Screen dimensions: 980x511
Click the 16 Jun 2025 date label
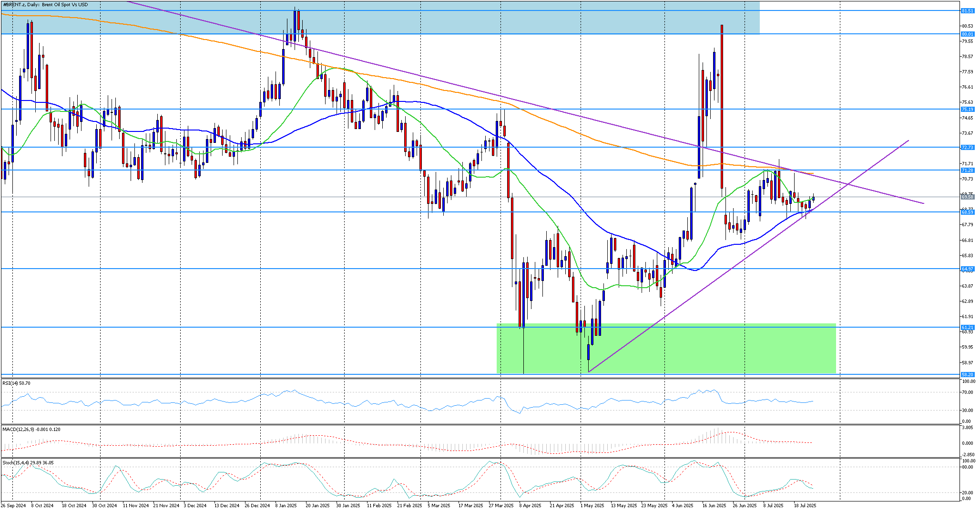[x=714, y=505]
